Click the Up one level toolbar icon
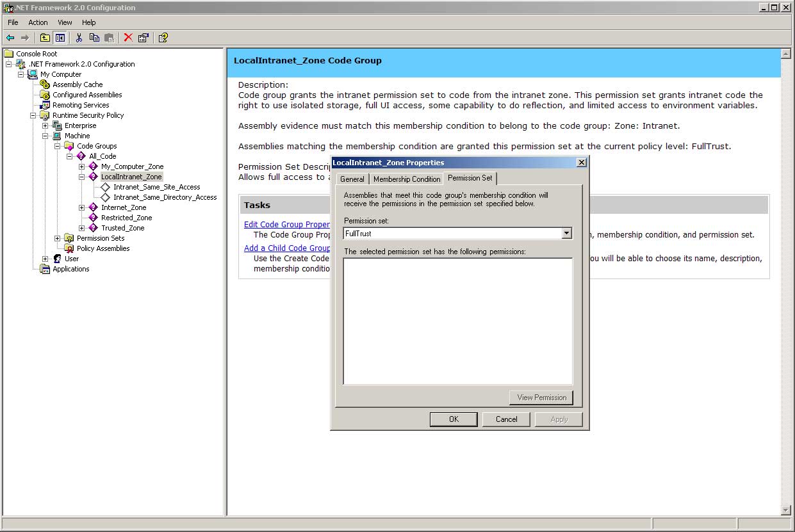Viewport: 795px width, 532px height. 45,38
